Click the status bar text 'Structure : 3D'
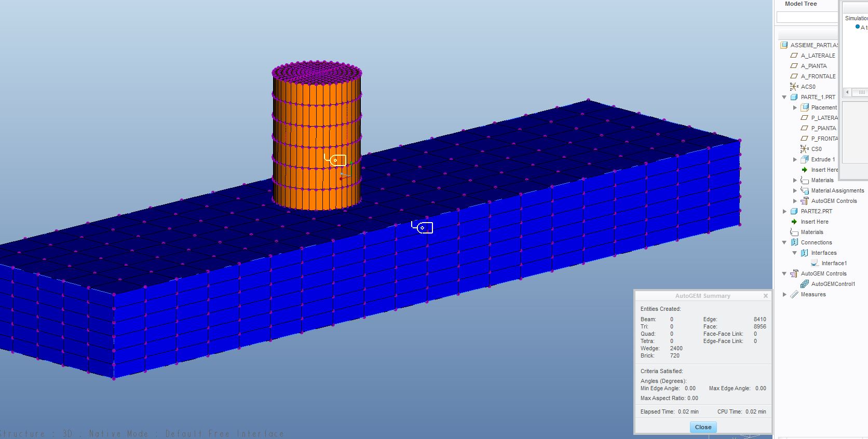Image resolution: width=868 pixels, height=439 pixels. [36, 434]
